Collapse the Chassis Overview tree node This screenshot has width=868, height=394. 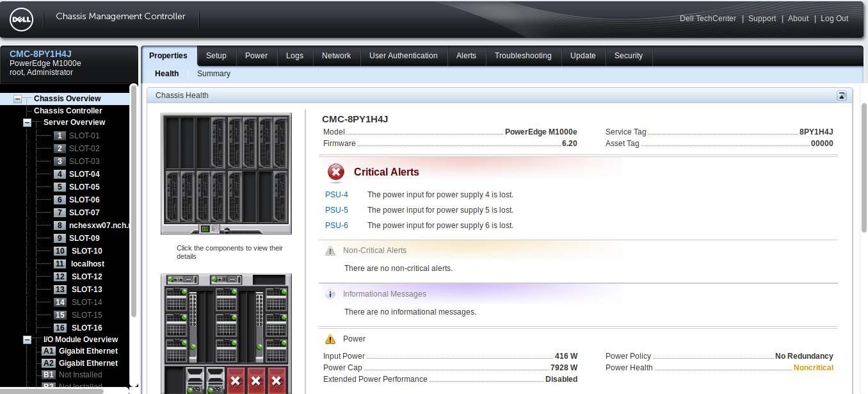pyautogui.click(x=17, y=99)
